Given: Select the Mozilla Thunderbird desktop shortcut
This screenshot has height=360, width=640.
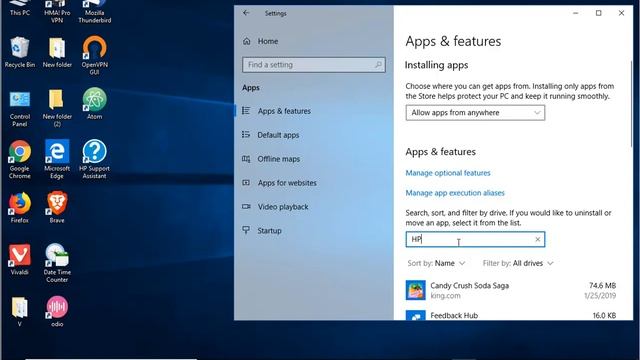Looking at the screenshot, I should (x=95, y=11).
